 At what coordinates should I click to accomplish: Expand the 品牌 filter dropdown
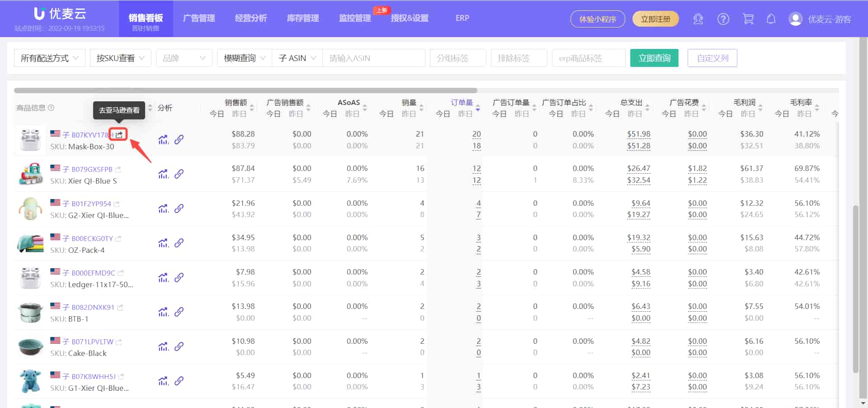[184, 58]
